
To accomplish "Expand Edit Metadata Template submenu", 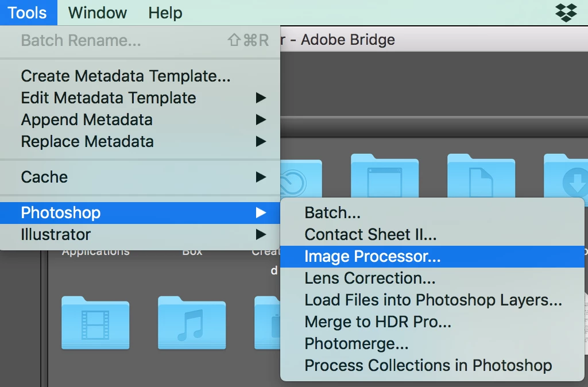I will pos(140,98).
